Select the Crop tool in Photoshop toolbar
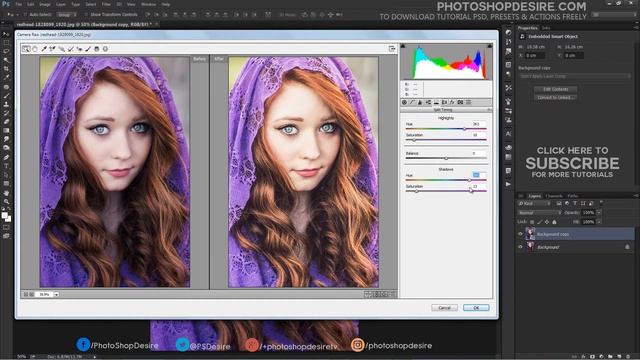 coord(6,69)
